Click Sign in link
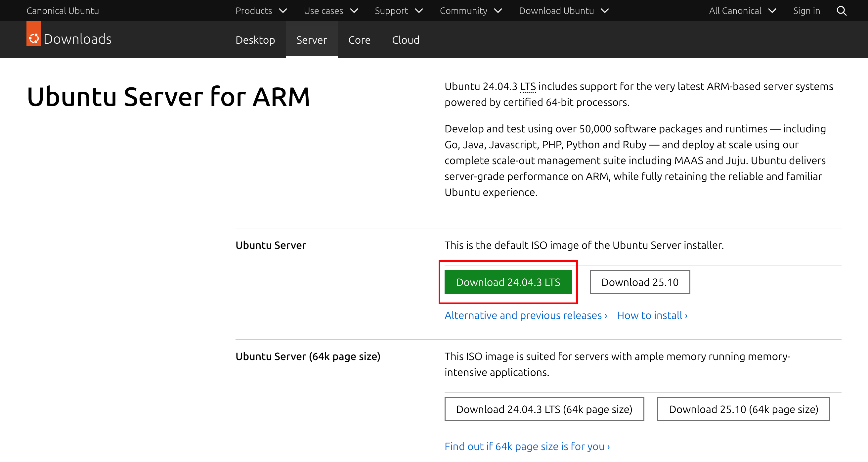Image resolution: width=868 pixels, height=462 pixels. point(806,11)
